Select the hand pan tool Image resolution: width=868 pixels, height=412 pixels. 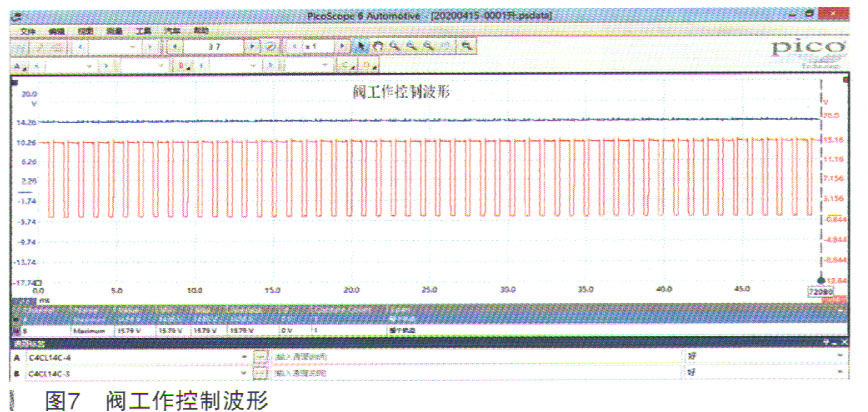(x=378, y=47)
